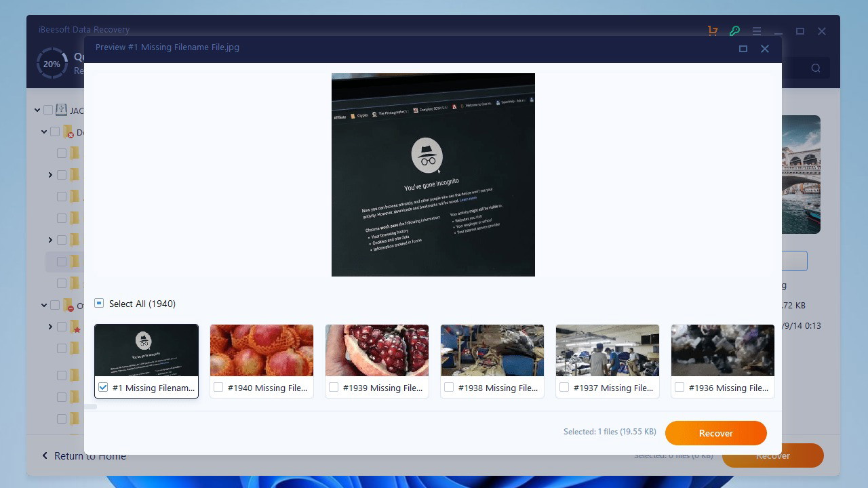
Task: Click the 20% scan progress circle
Action: tap(52, 64)
